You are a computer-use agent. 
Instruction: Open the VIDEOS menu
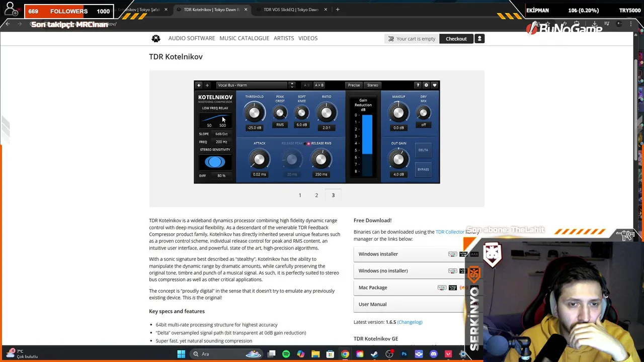pos(308,38)
